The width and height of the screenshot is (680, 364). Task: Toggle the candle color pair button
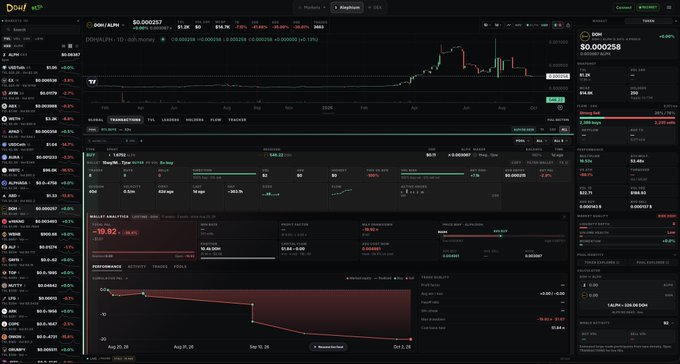pos(558,25)
